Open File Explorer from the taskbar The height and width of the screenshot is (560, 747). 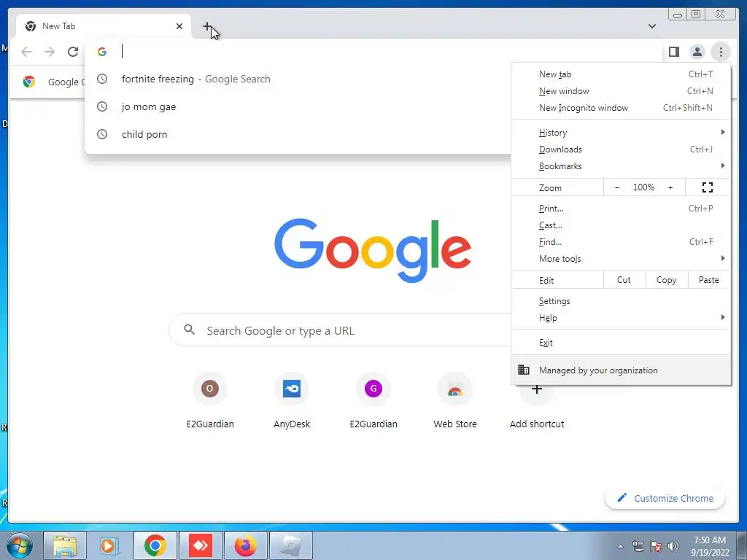pyautogui.click(x=65, y=545)
